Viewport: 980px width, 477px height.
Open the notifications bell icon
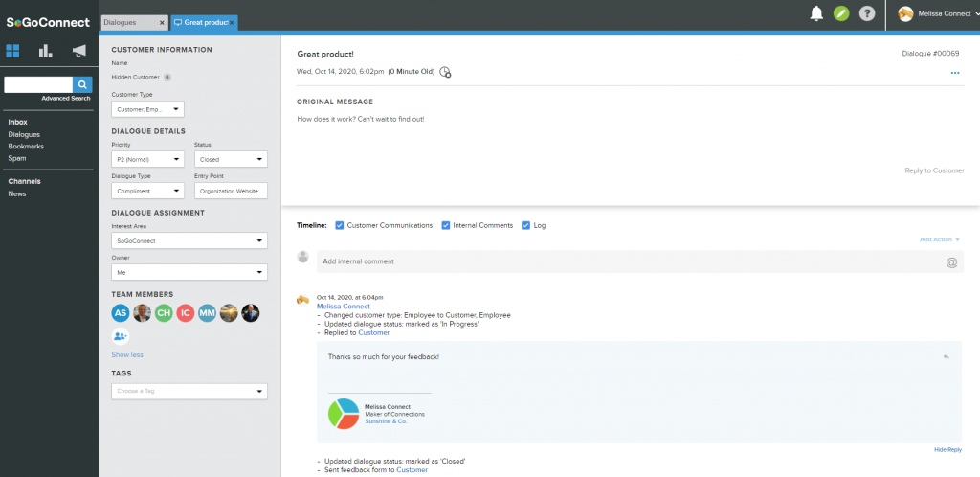click(x=816, y=13)
